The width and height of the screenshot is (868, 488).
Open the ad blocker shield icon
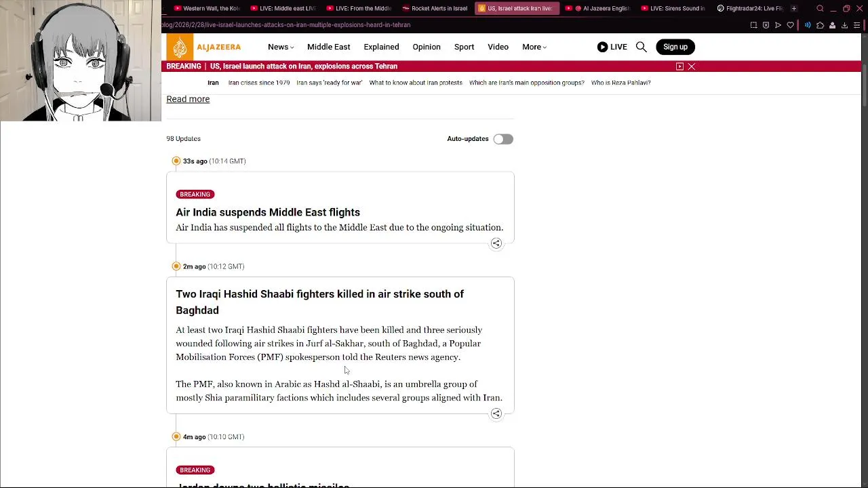pos(766,25)
